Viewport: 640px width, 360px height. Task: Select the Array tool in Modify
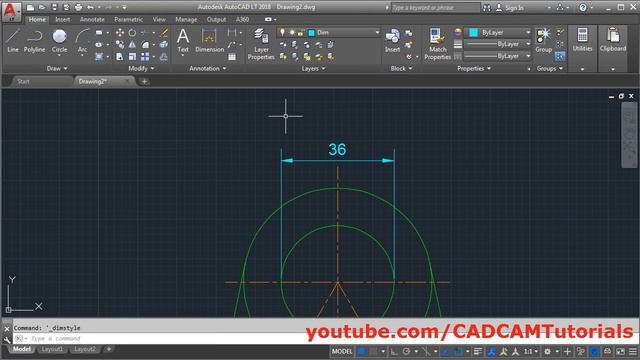click(145, 57)
